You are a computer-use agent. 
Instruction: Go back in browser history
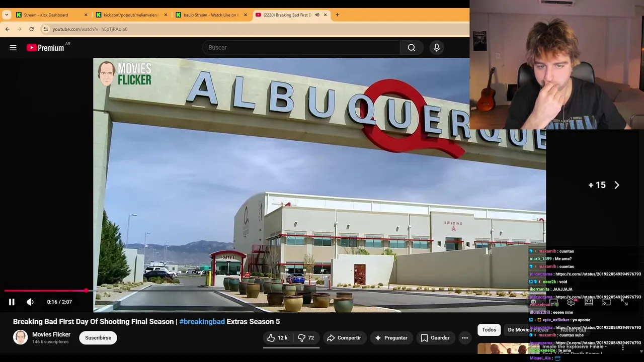coord(7,29)
